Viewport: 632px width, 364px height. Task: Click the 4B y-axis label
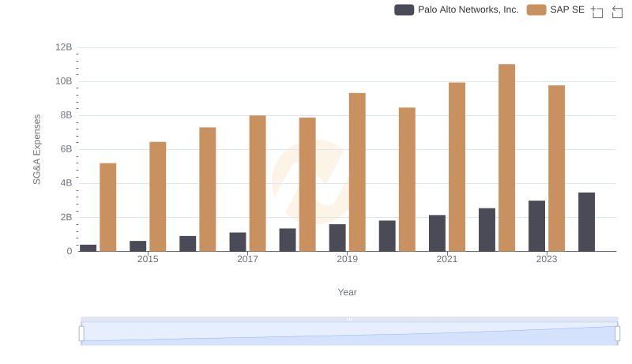point(66,183)
